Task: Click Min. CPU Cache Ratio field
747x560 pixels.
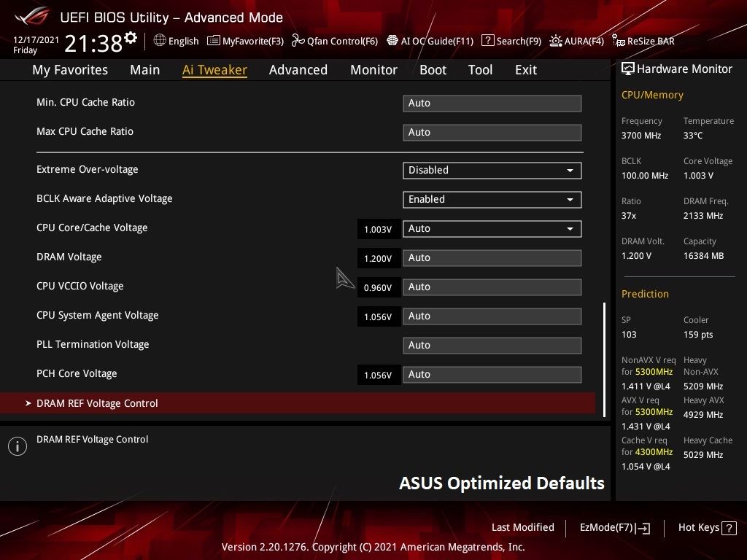Action: click(492, 104)
